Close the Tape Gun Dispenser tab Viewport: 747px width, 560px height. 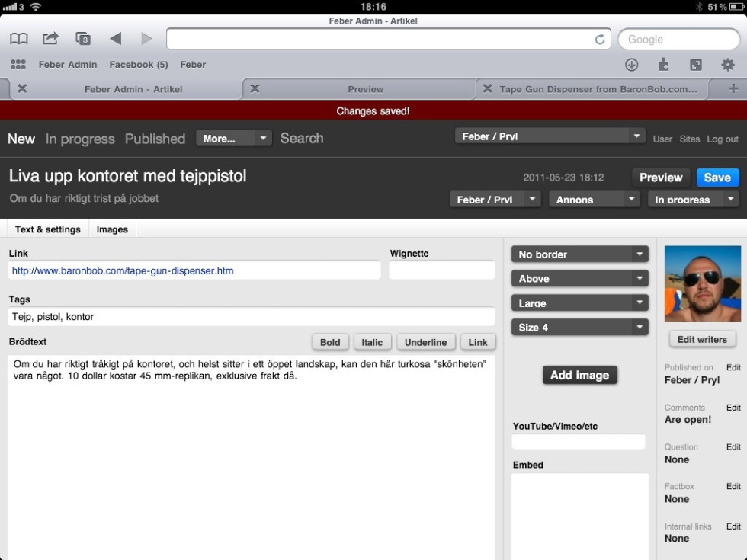[487, 88]
